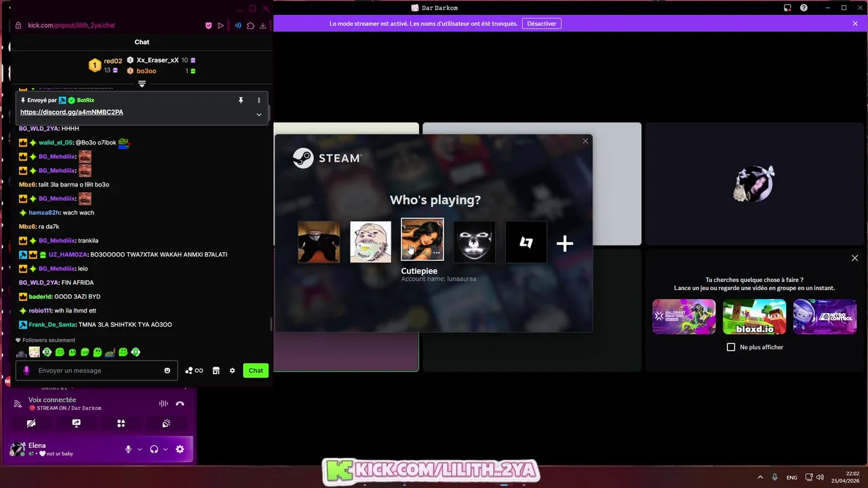The height and width of the screenshot is (488, 868).
Task: Click the Discord inbox icon in title bar
Action: 787,7
